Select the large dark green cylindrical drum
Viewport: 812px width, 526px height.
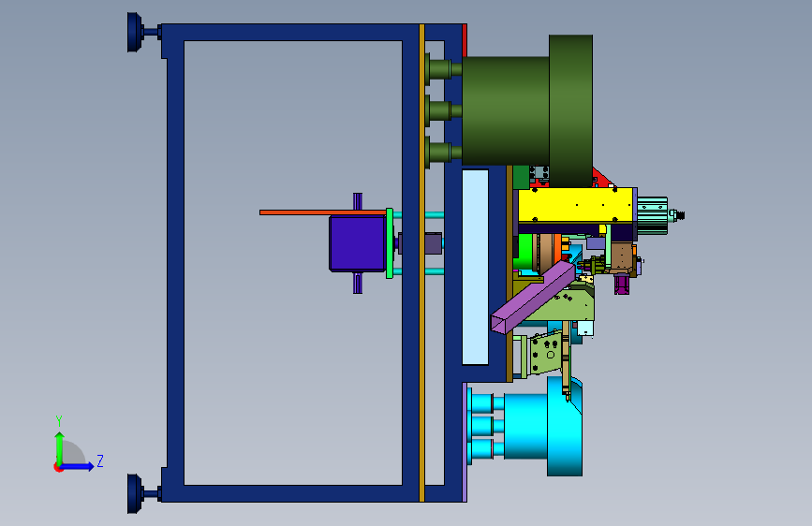527,110
